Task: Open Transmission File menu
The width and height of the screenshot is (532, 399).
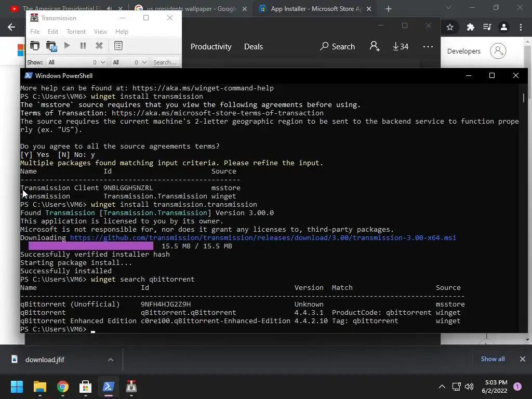Action: pos(35,32)
